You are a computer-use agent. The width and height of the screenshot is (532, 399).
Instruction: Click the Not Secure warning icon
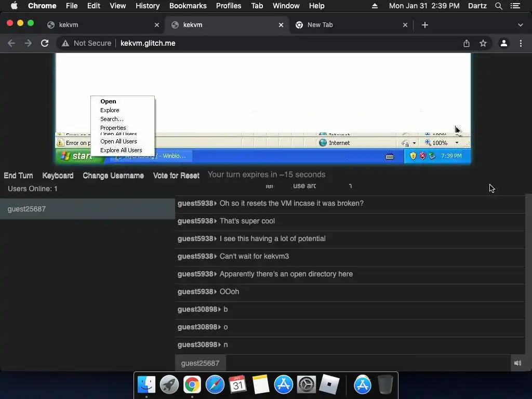(65, 43)
